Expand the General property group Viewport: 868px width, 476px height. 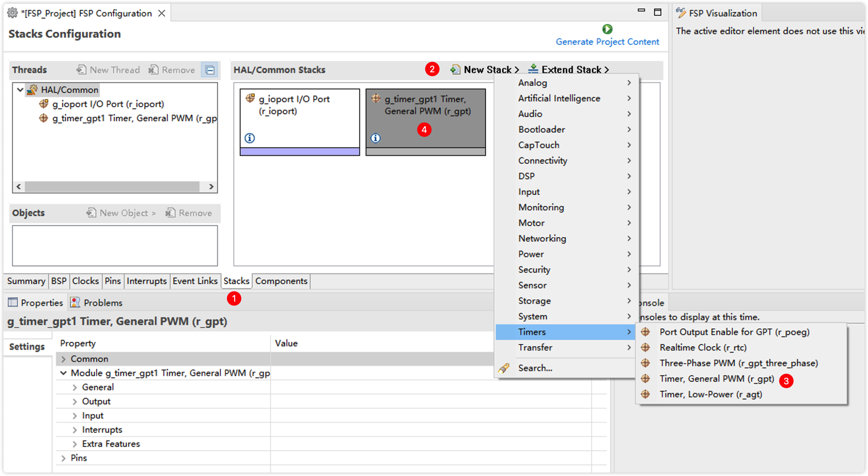pyautogui.click(x=74, y=387)
